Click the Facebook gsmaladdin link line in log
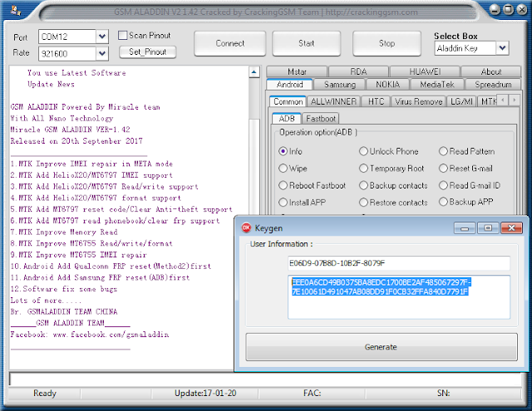The width and height of the screenshot is (532, 411). (90, 335)
